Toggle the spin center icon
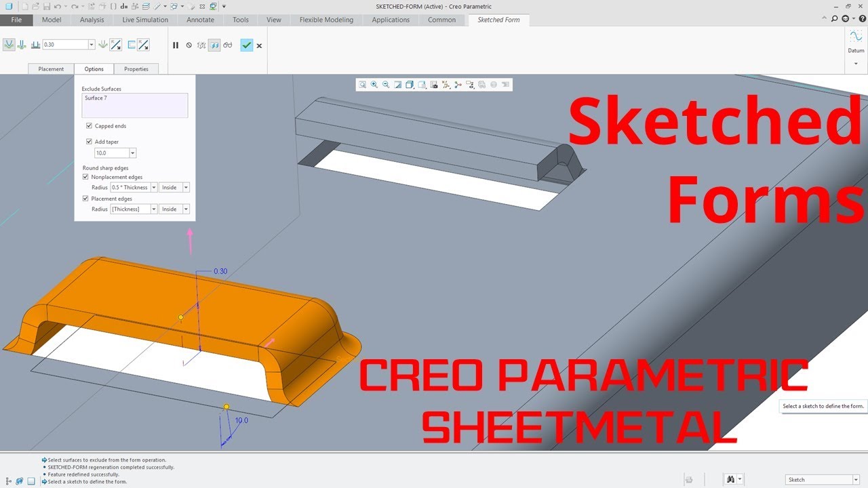Screen dimensions: 868x488 point(458,85)
